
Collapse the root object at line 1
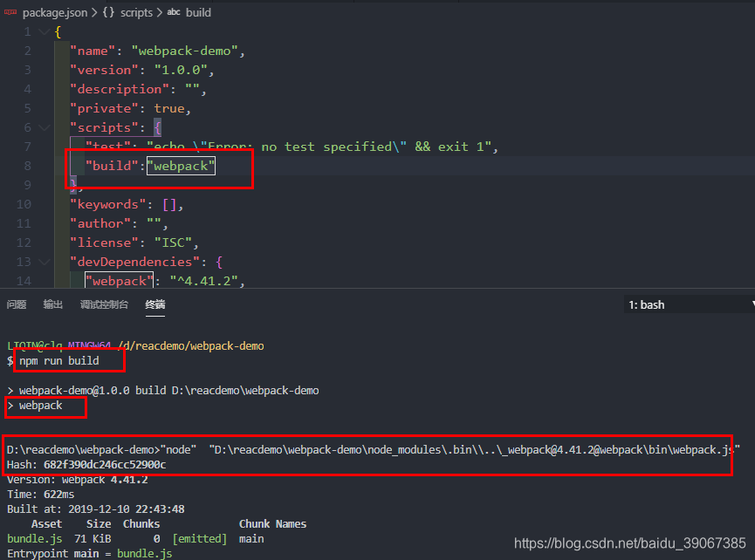point(45,31)
